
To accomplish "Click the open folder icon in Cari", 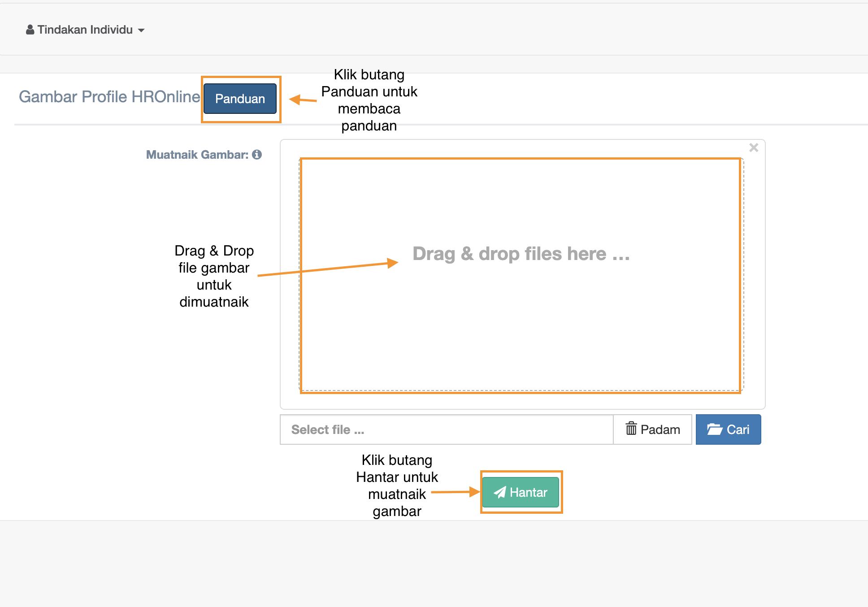I will 714,429.
